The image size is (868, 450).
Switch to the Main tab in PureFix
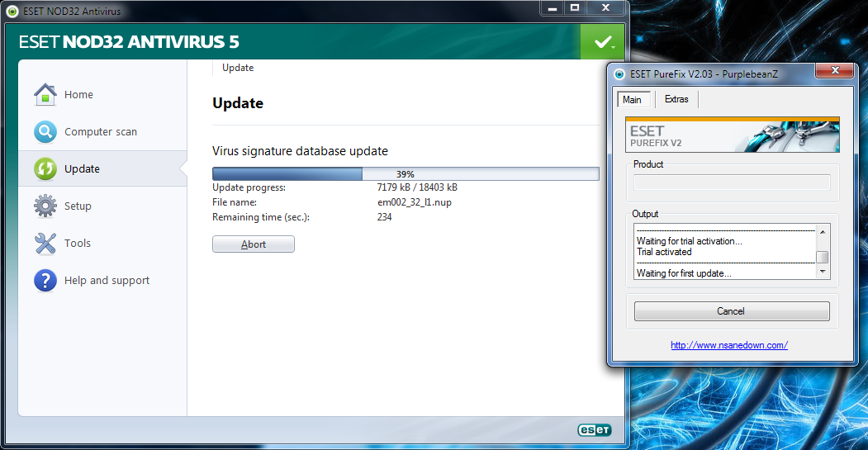(632, 100)
